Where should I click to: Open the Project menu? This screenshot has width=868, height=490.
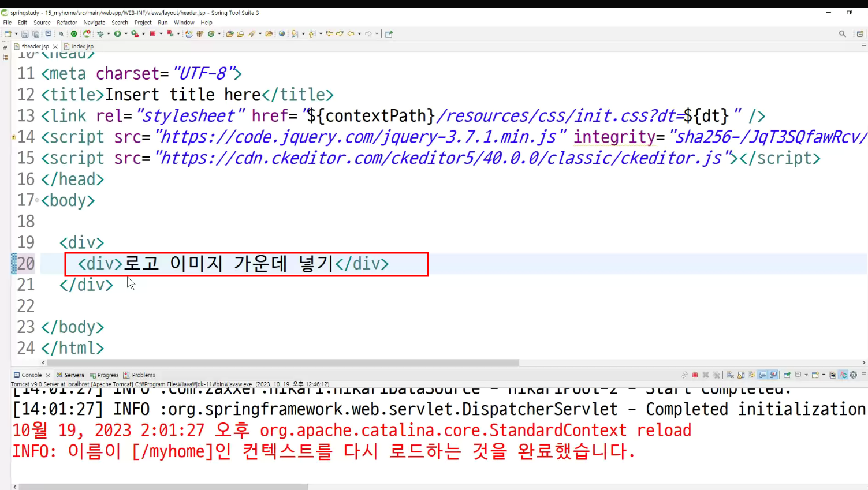(143, 23)
